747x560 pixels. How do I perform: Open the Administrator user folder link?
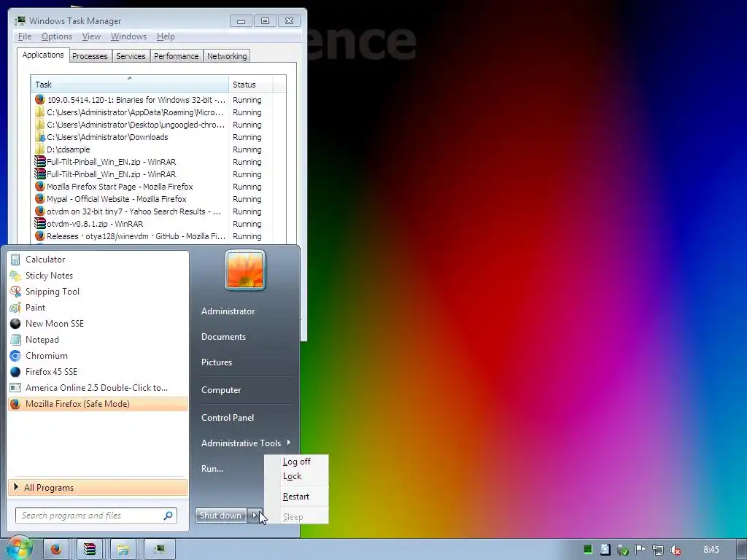[x=228, y=311]
